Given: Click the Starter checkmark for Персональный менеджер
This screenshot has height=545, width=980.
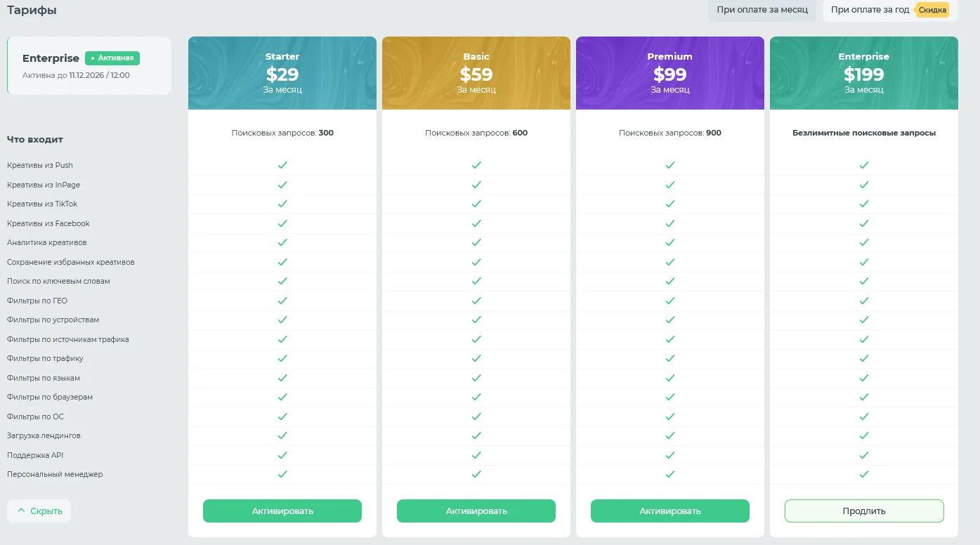Looking at the screenshot, I should coord(282,474).
